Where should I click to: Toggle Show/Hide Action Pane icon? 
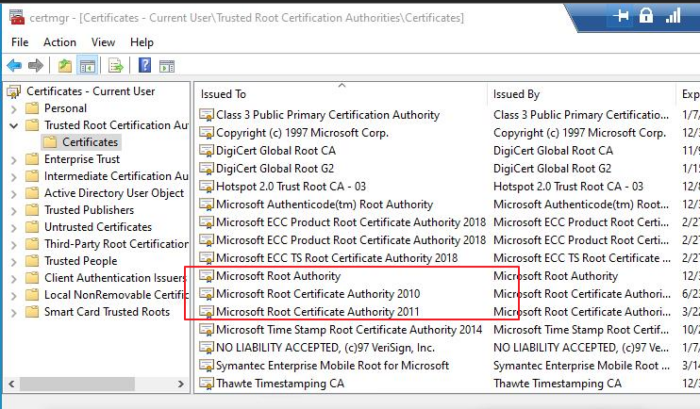point(167,66)
